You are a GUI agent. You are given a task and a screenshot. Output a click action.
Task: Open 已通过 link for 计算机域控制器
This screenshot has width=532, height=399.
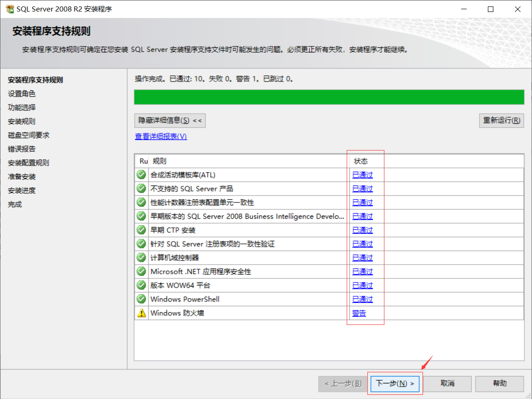[x=362, y=258]
